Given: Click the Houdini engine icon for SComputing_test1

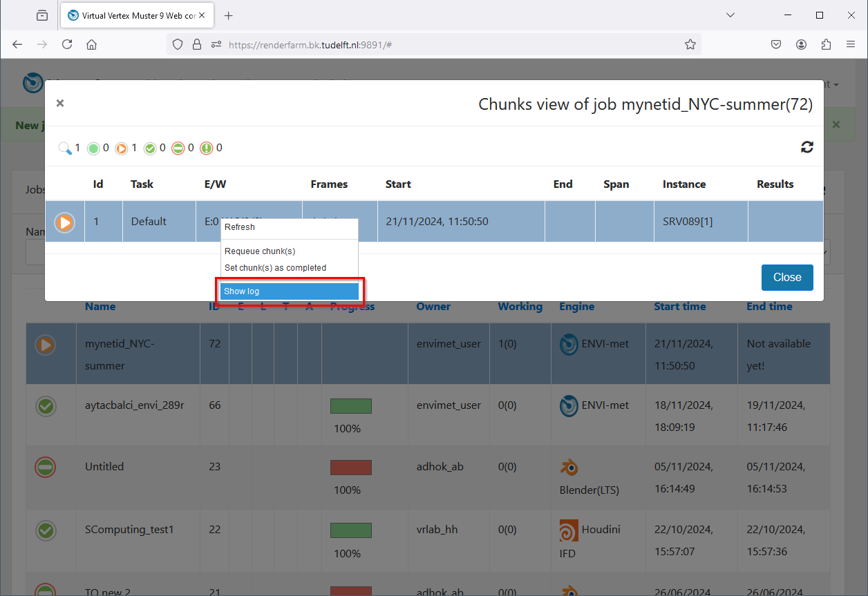Looking at the screenshot, I should [569, 530].
